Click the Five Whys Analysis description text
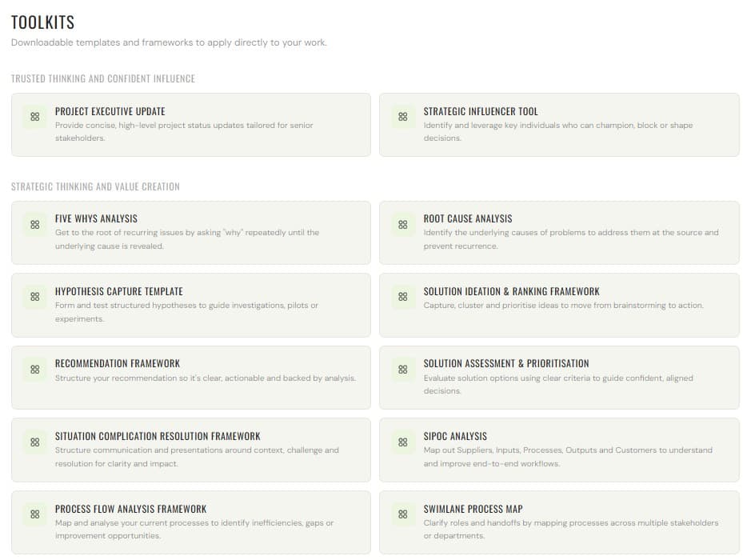The height and width of the screenshot is (560, 747). (187, 239)
